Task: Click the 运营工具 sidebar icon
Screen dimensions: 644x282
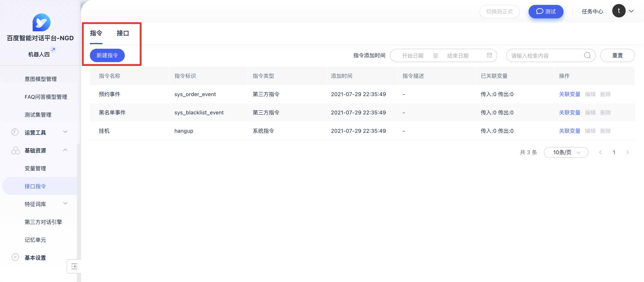Action: point(15,132)
